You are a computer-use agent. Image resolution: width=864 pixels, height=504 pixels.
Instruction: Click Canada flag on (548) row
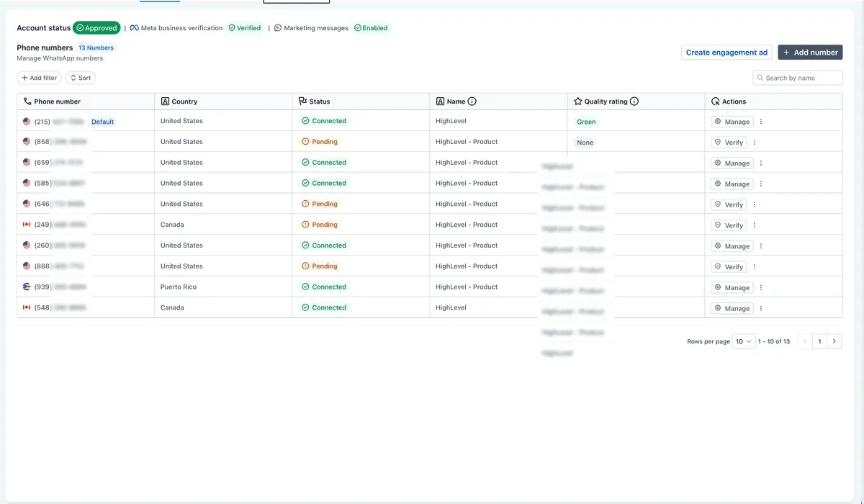point(27,307)
